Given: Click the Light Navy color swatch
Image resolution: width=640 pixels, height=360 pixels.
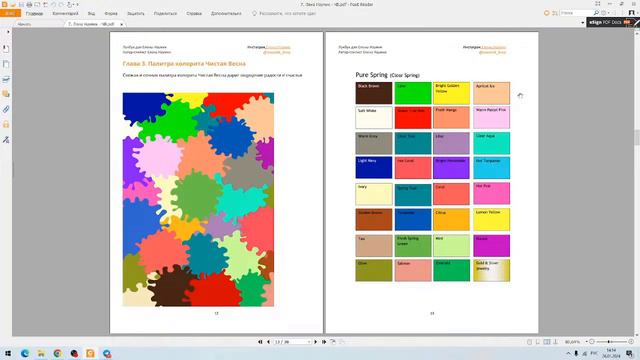Looking at the screenshot, I should coord(373,168).
